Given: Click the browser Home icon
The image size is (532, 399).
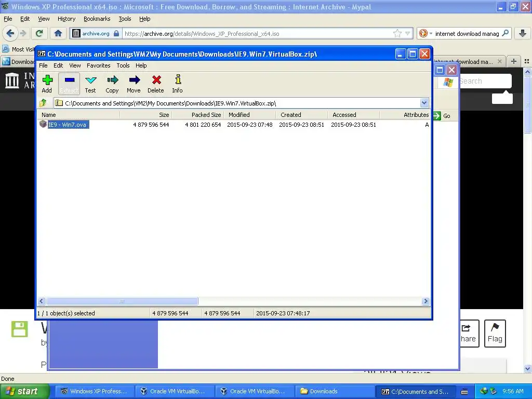Looking at the screenshot, I should click(x=58, y=33).
